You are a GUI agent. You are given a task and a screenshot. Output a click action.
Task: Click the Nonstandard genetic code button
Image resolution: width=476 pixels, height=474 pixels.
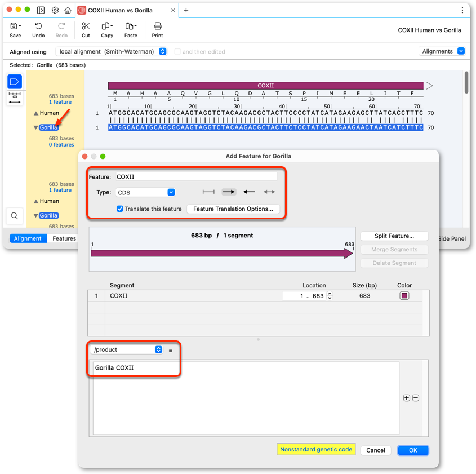316,449
